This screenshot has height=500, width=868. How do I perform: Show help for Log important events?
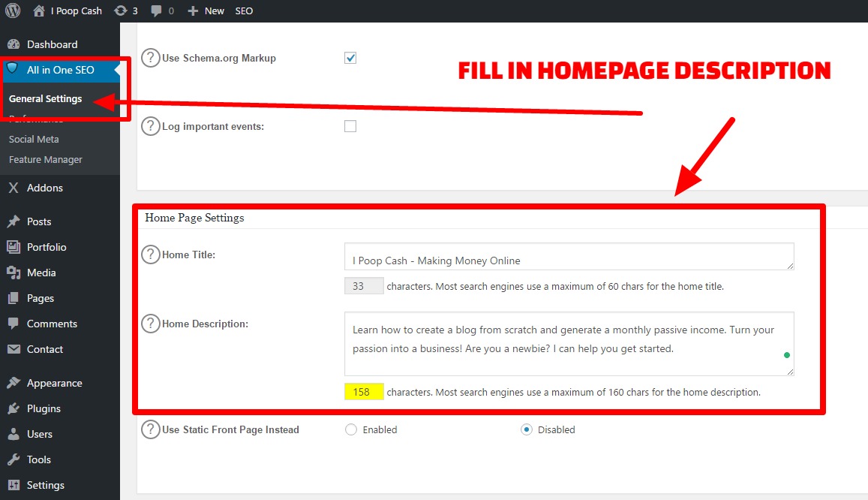(151, 126)
